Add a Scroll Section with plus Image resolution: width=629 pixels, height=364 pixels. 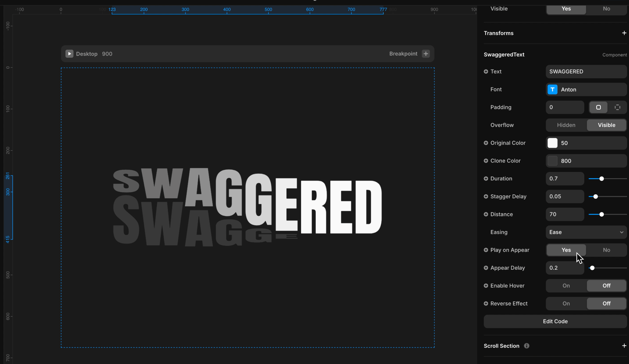pyautogui.click(x=624, y=346)
